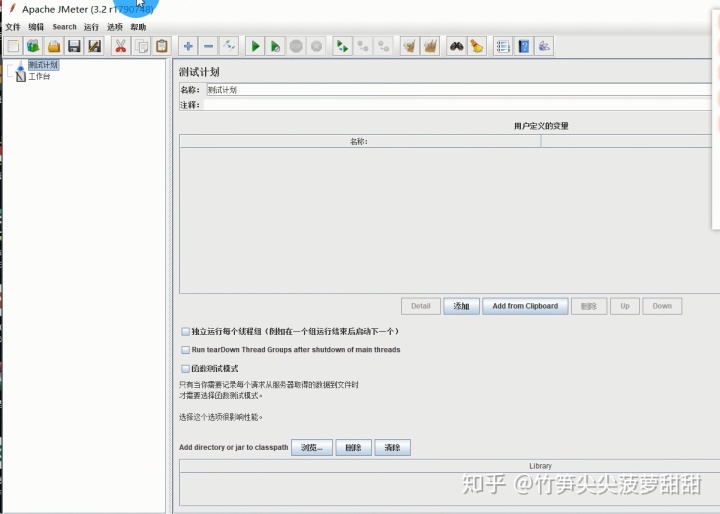Screen dimensions: 720x514
Task: Open the 编辑 menu
Action: 36,27
